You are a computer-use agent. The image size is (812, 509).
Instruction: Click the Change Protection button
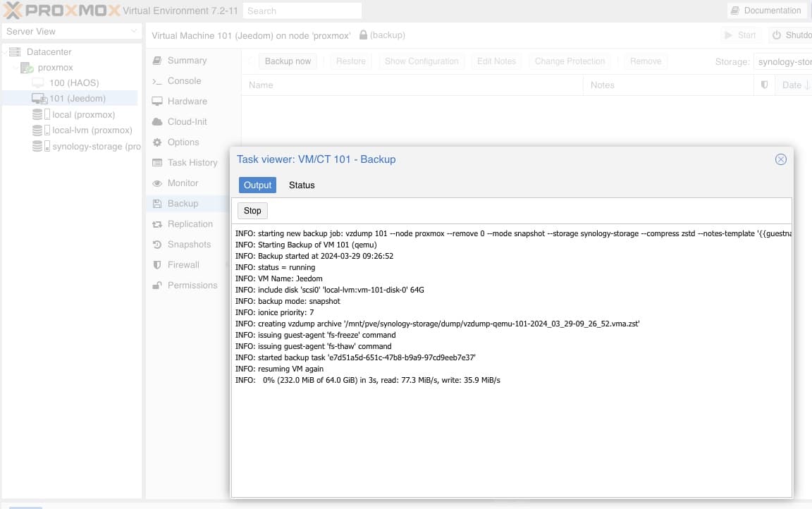[x=569, y=61]
